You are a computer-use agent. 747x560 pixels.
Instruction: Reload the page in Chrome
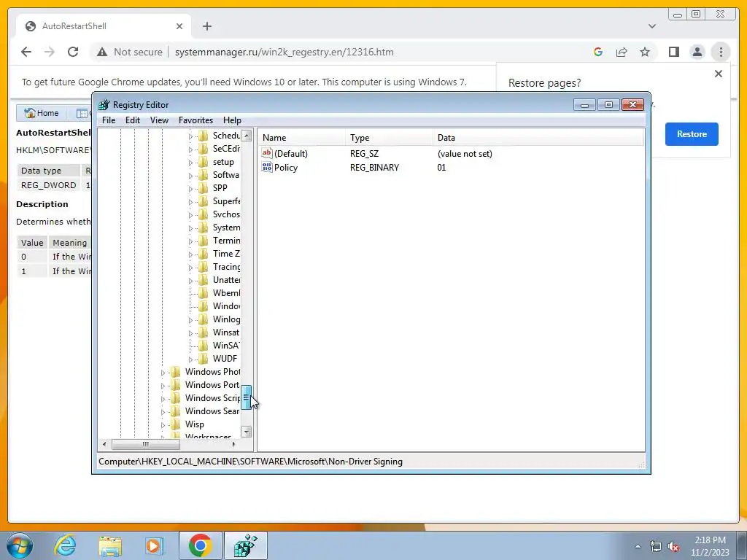(x=73, y=52)
